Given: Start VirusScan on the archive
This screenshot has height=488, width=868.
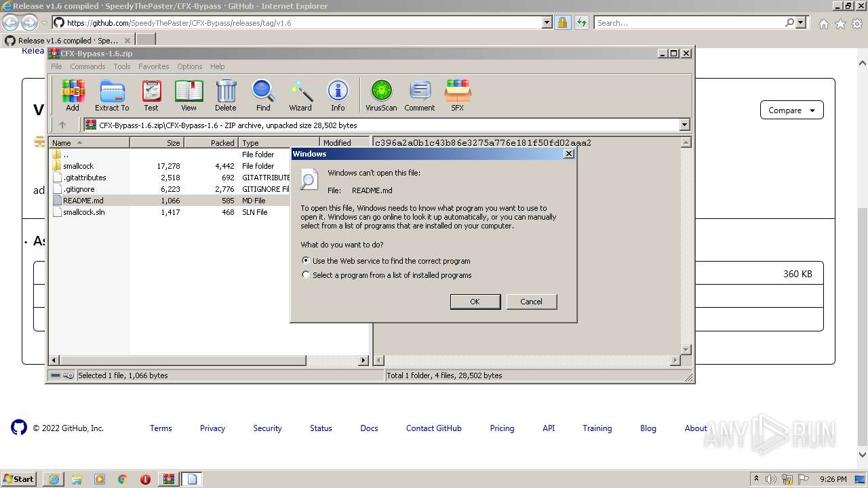Looking at the screenshot, I should [381, 95].
